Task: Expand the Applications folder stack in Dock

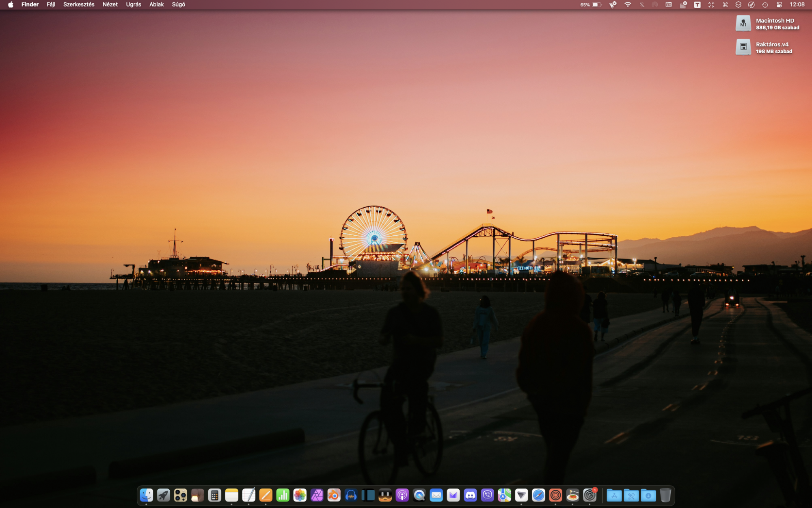Action: [614, 495]
